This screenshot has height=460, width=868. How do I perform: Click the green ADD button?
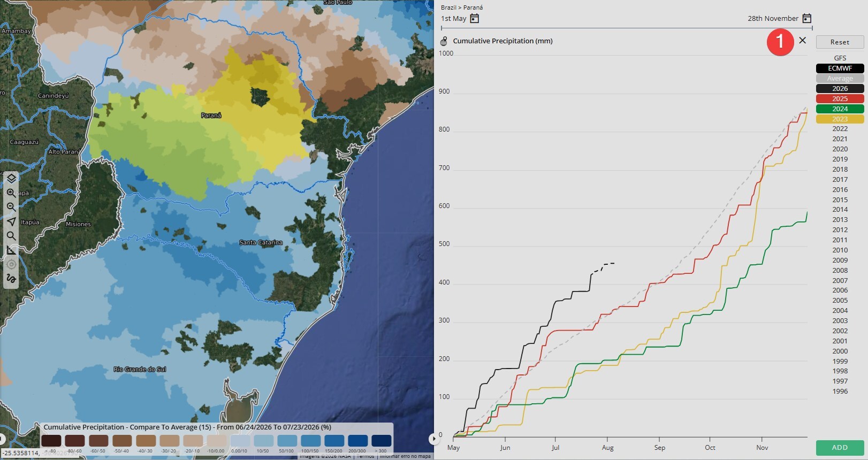(x=840, y=448)
